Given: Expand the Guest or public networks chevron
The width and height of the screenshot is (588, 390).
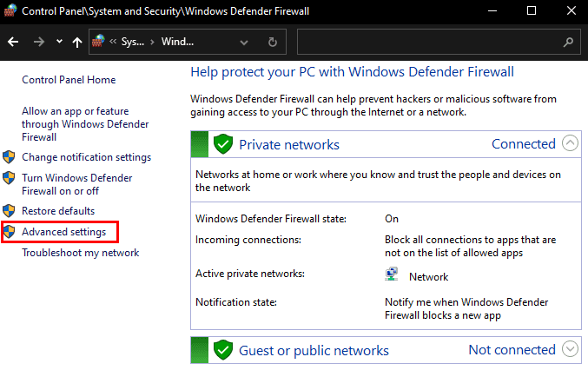Looking at the screenshot, I should click(570, 349).
